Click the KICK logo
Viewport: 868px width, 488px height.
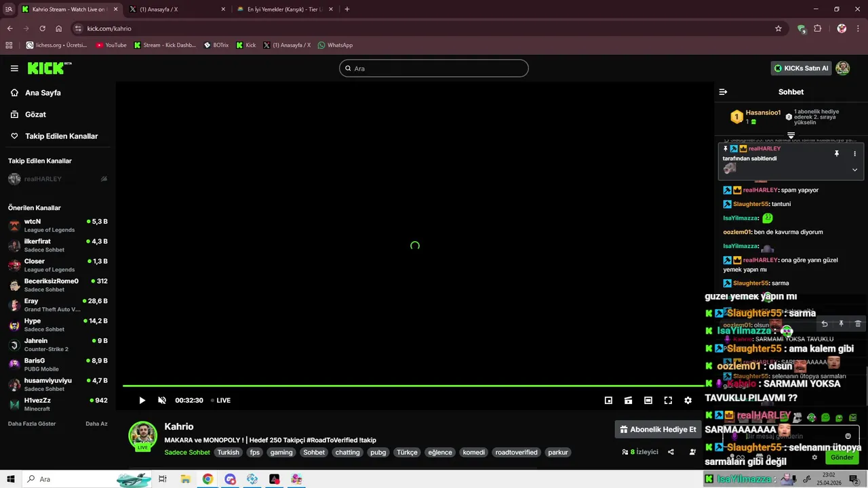click(49, 68)
